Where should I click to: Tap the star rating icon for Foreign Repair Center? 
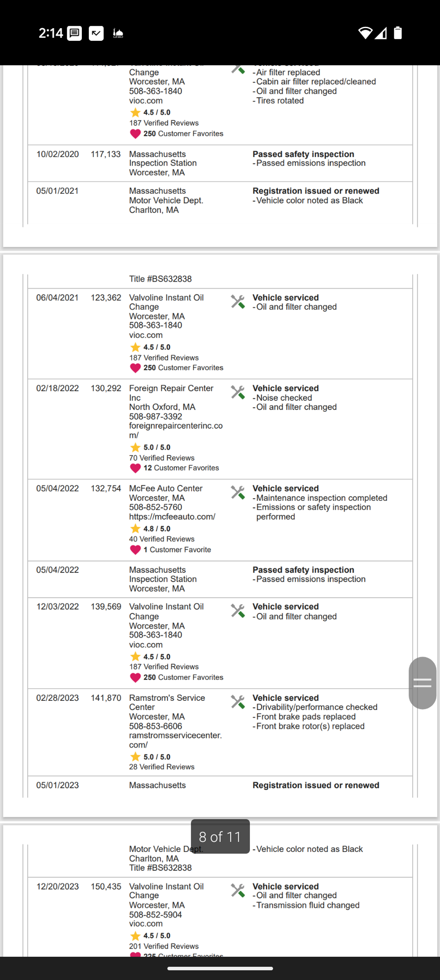(135, 447)
